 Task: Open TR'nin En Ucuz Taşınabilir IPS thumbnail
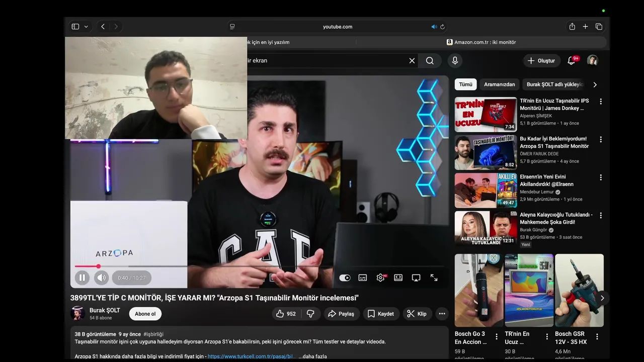coord(486,115)
